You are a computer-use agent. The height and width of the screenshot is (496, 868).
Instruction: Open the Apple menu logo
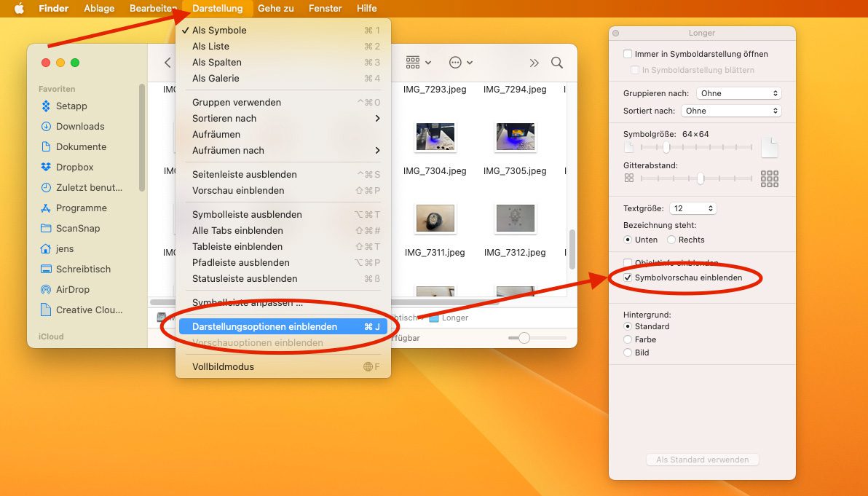tap(20, 9)
